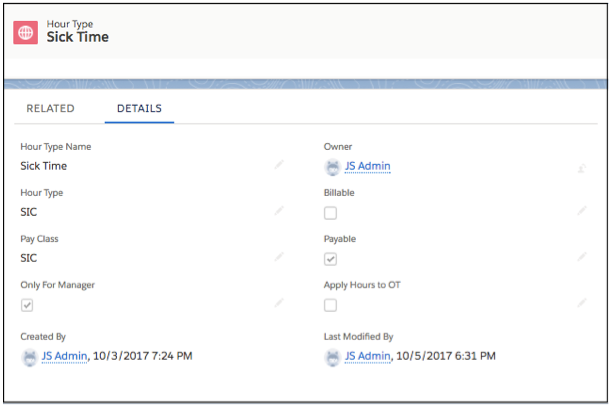The width and height of the screenshot is (611, 406).
Task: Click pencil icon next to Hour Type SIC
Action: [279, 211]
